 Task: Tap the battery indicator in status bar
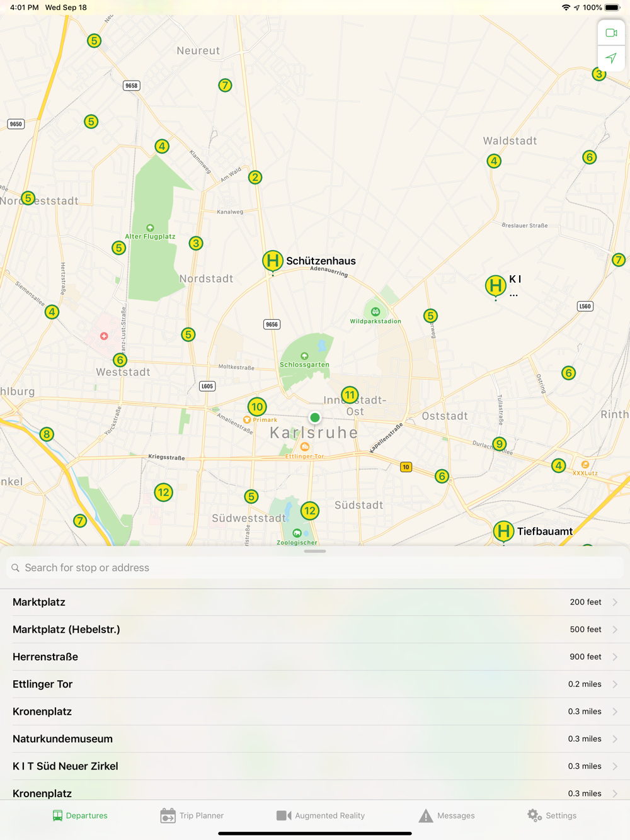tap(612, 8)
